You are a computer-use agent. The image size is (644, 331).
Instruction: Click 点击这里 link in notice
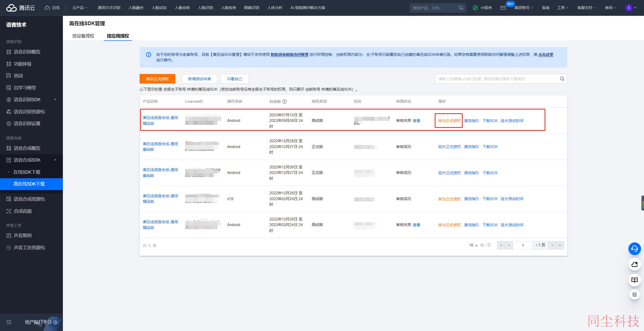[546, 55]
